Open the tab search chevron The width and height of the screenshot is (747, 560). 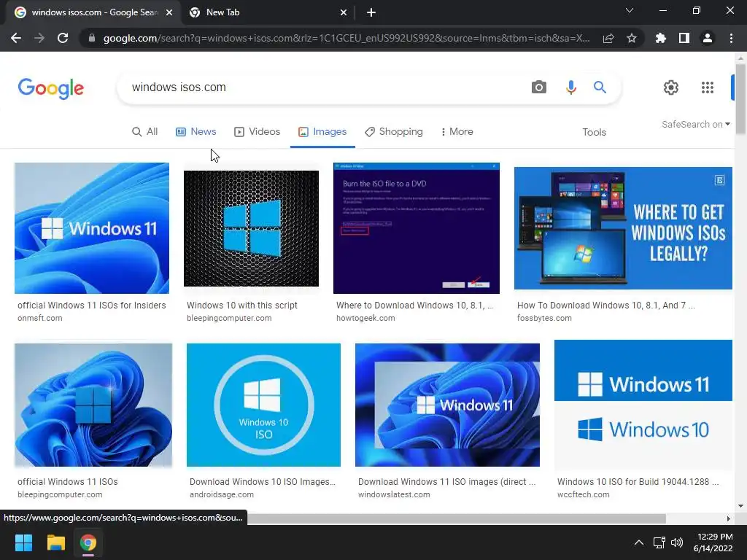630,10
